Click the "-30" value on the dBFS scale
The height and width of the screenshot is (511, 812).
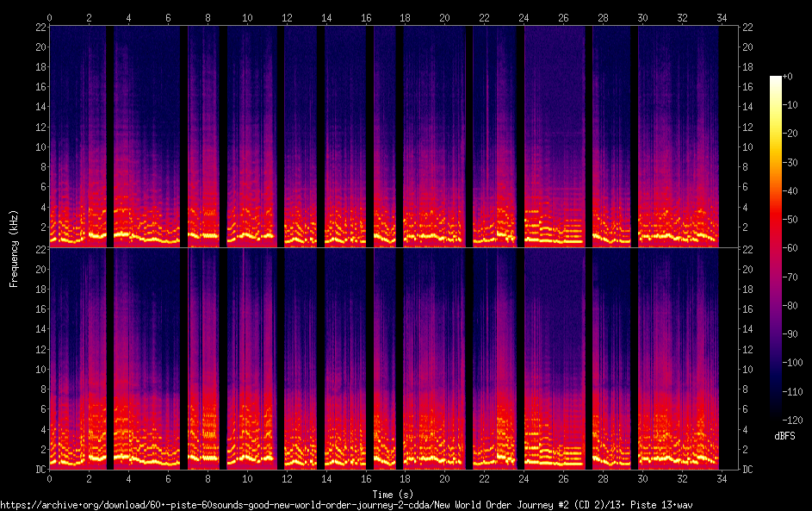click(x=790, y=163)
